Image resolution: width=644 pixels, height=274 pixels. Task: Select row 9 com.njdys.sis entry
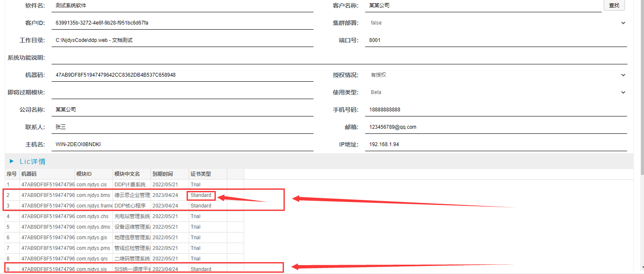point(92,269)
